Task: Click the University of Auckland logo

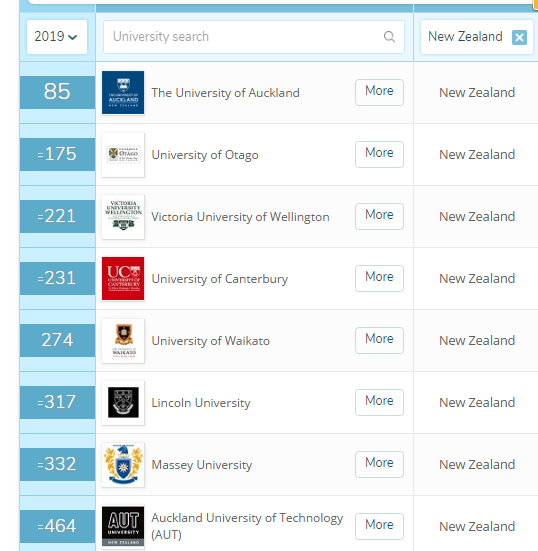Action: click(123, 93)
